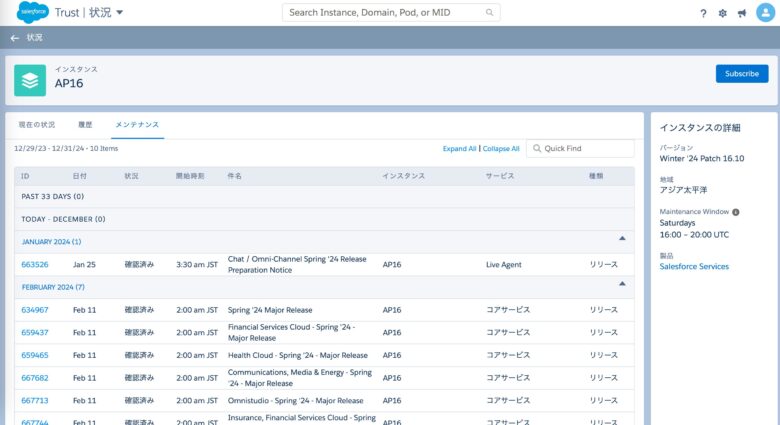Screen dimensions: 780x425
Task: Focus the Search Instance, Domain, Pod field
Action: click(391, 12)
